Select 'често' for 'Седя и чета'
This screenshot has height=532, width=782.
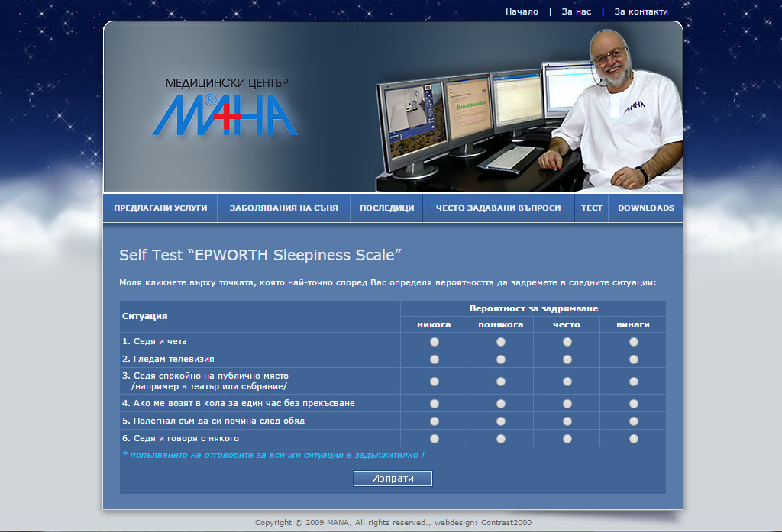tap(567, 342)
